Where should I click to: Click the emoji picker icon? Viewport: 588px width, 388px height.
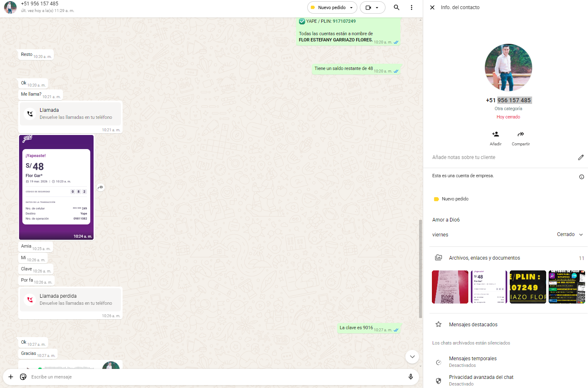click(23, 377)
